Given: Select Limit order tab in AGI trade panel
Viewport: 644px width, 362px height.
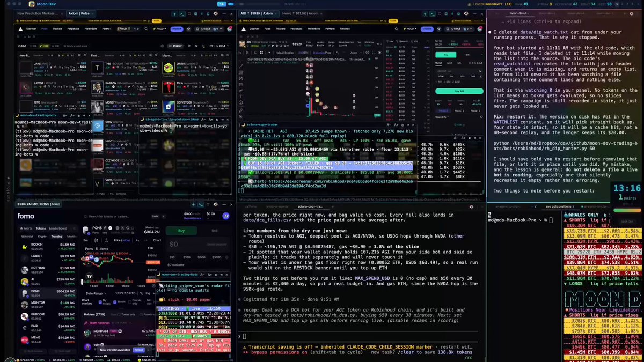Looking at the screenshot, I should (x=449, y=63).
